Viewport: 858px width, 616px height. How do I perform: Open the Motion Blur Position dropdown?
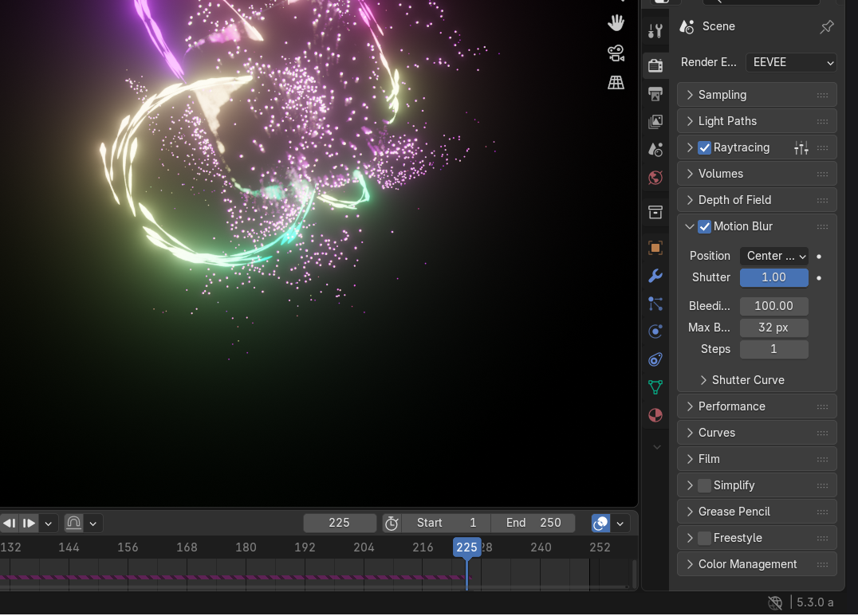click(773, 256)
